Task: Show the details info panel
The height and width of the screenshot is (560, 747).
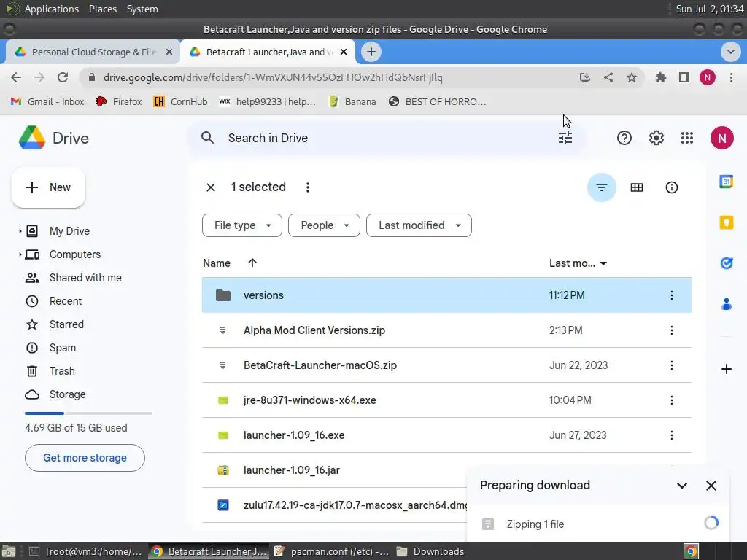Action: 671,187
